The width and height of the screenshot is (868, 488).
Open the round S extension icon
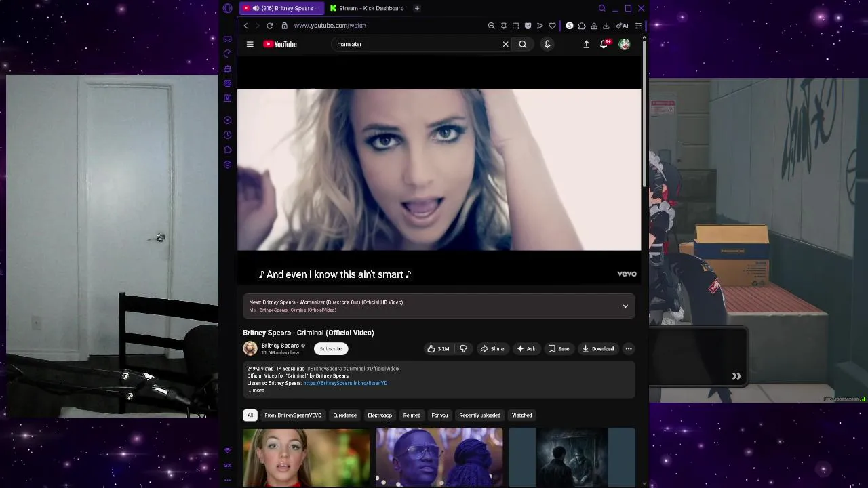click(570, 26)
